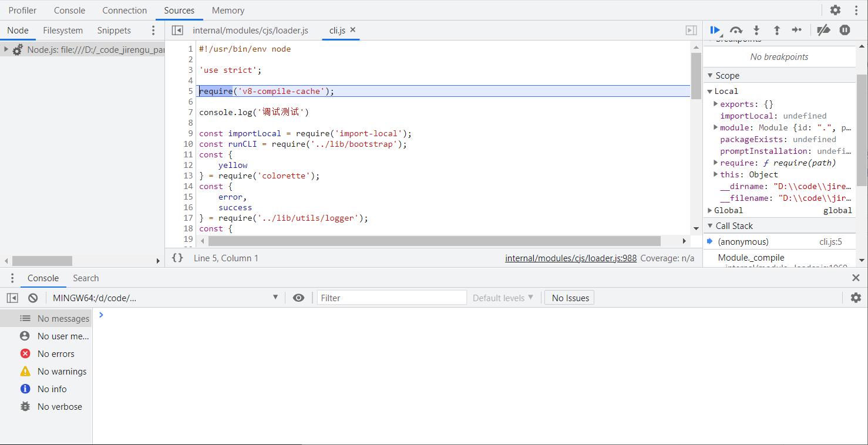Open the internal/modules/cjs/loader.js:988 source link
The image size is (868, 445).
[571, 258]
